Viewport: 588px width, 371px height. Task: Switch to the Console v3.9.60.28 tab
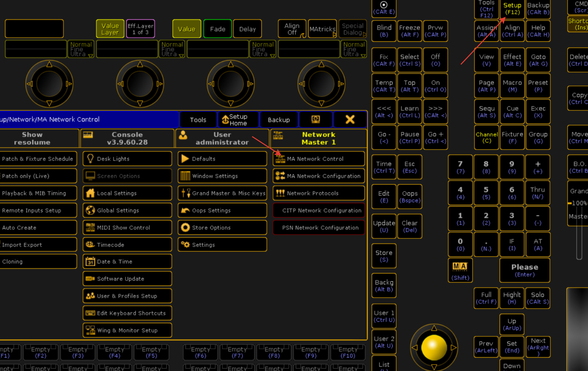127,138
